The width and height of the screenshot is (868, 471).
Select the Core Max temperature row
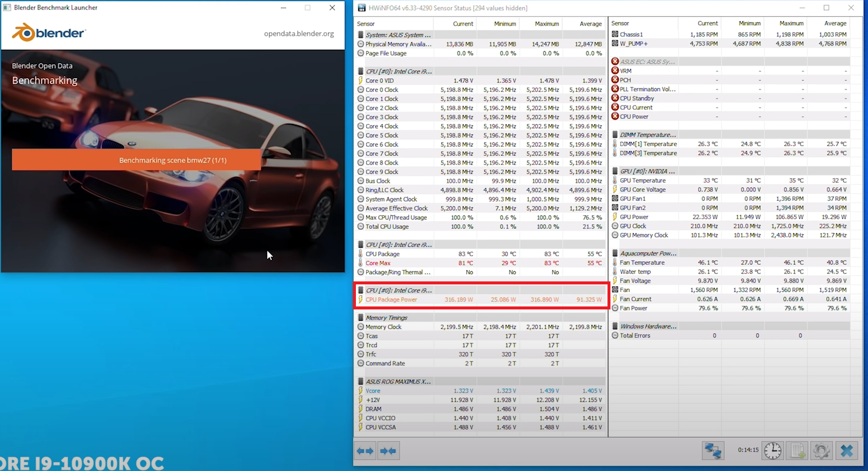pyautogui.click(x=480, y=263)
